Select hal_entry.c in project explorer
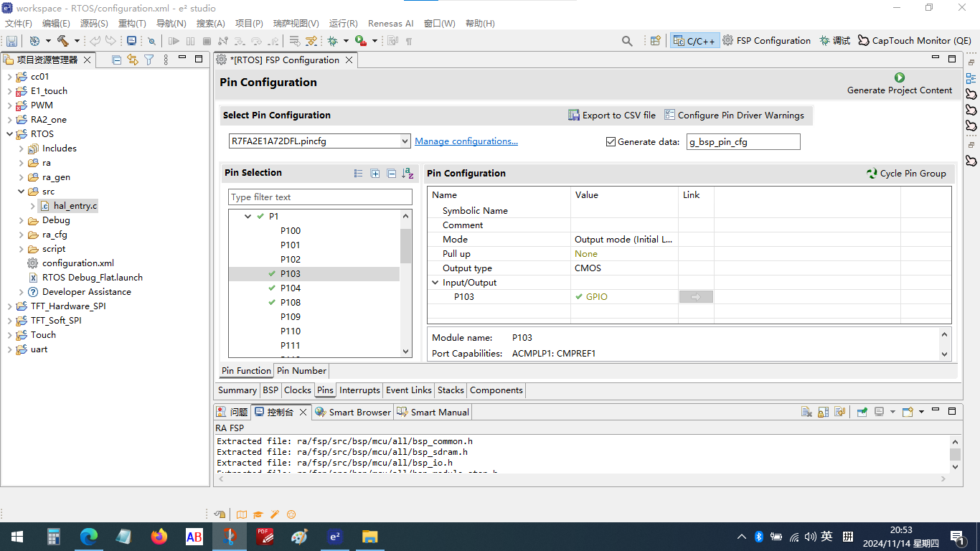The width and height of the screenshot is (980, 551). 68,206
